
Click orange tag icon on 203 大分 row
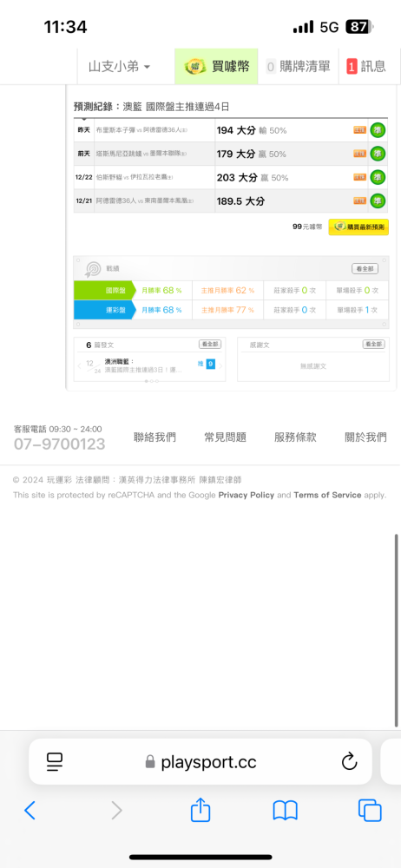(x=360, y=177)
